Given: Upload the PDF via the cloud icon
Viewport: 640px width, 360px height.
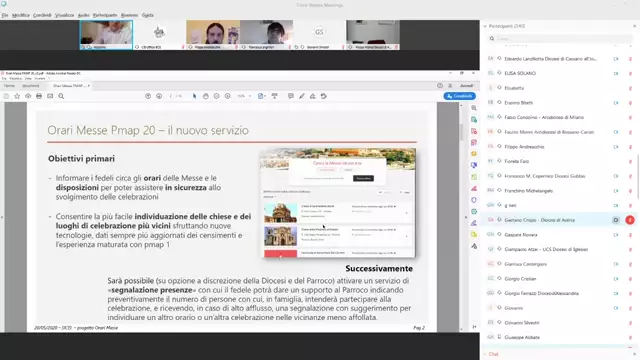Looking at the screenshot, I should click(28, 96).
